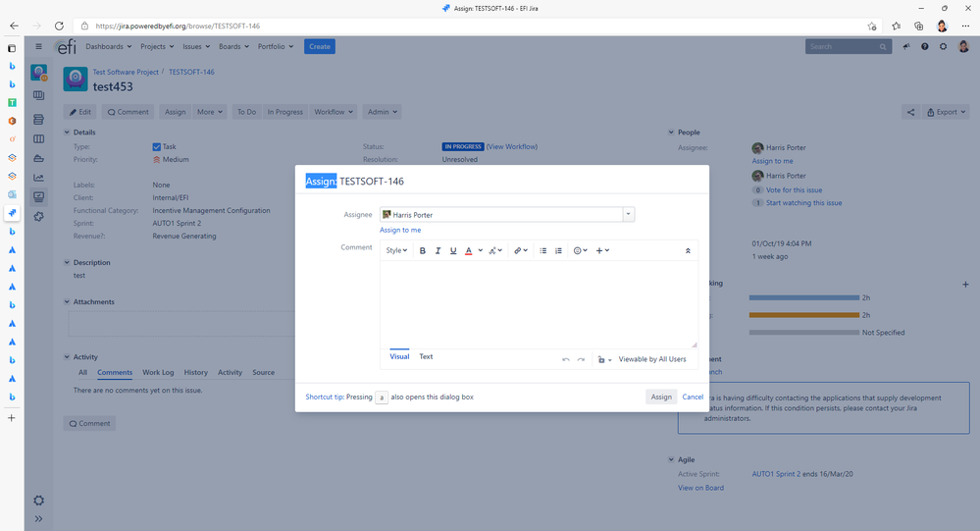
Task: Open the Work Log activity tab
Action: [158, 373]
